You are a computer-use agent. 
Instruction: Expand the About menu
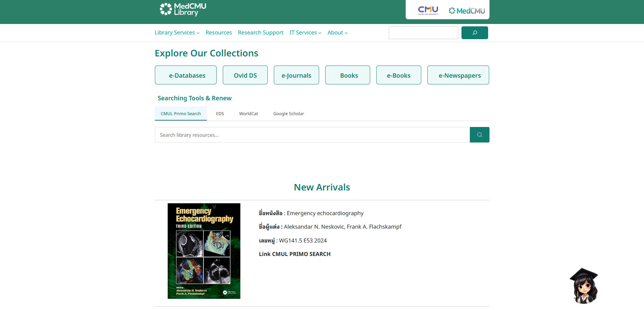(337, 33)
